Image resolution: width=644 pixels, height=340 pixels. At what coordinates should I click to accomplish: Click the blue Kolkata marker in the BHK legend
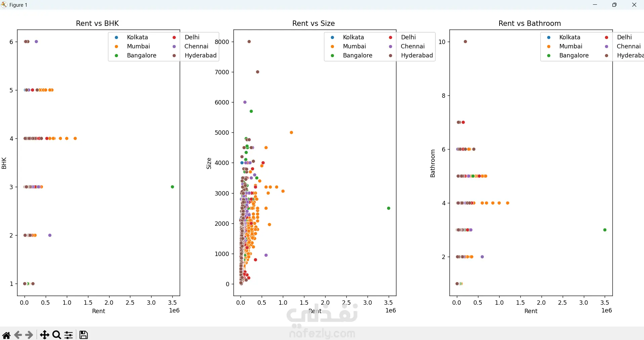pyautogui.click(x=117, y=37)
